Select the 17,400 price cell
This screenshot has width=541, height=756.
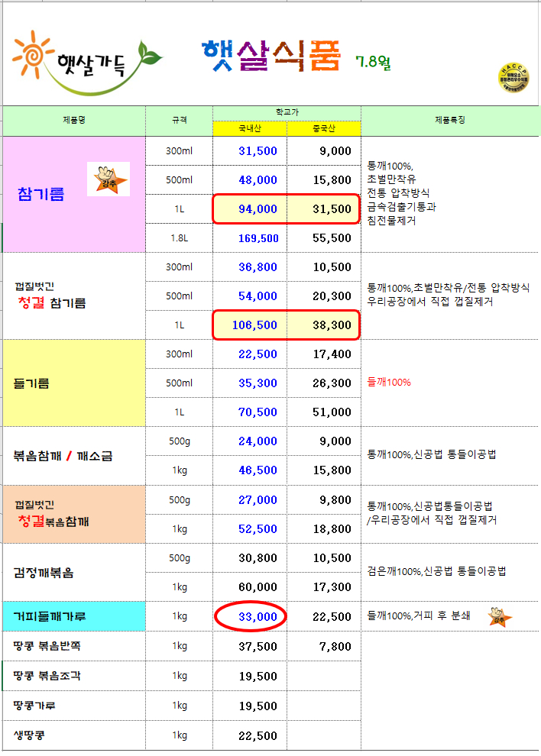(324, 354)
